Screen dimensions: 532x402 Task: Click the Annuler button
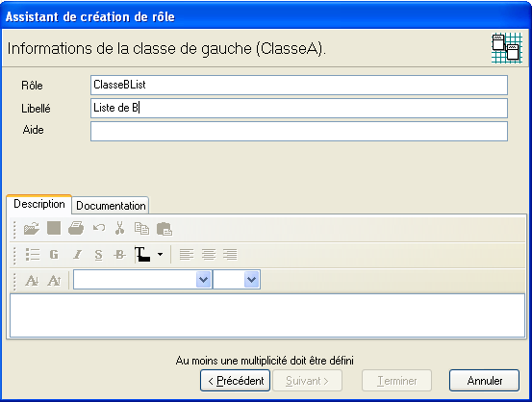(x=484, y=381)
